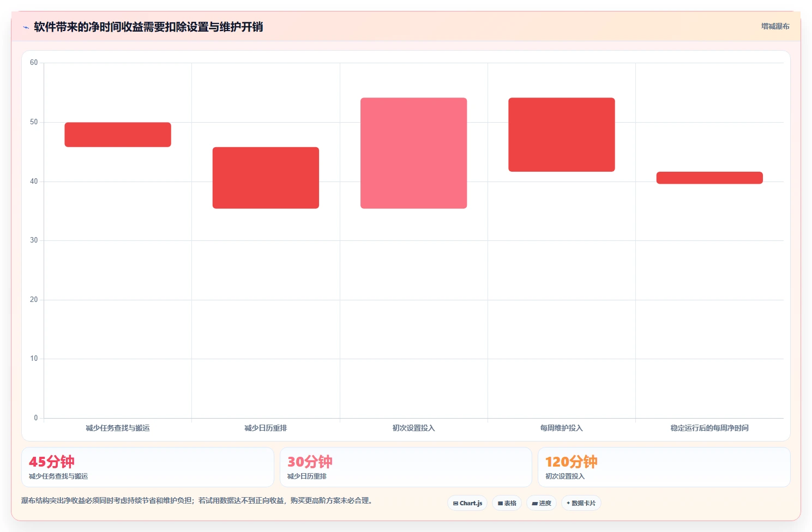Open the 30分钟 data card
Screen dimensions: 812x532
pyautogui.click(x=406, y=467)
